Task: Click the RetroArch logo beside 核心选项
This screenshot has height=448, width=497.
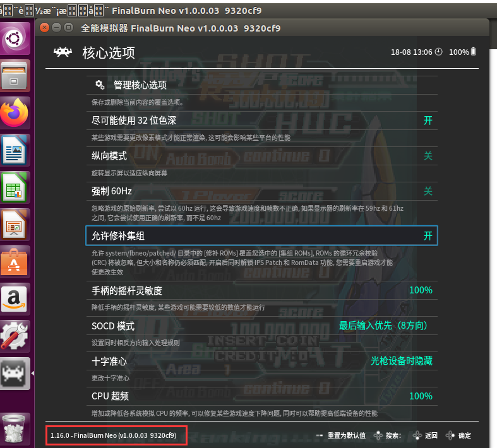Action: [x=63, y=52]
